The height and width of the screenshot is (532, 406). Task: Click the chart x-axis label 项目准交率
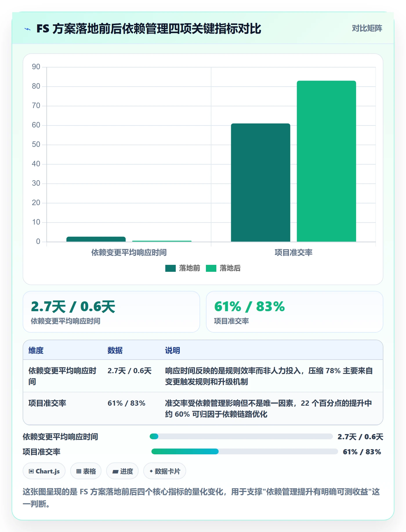click(293, 252)
